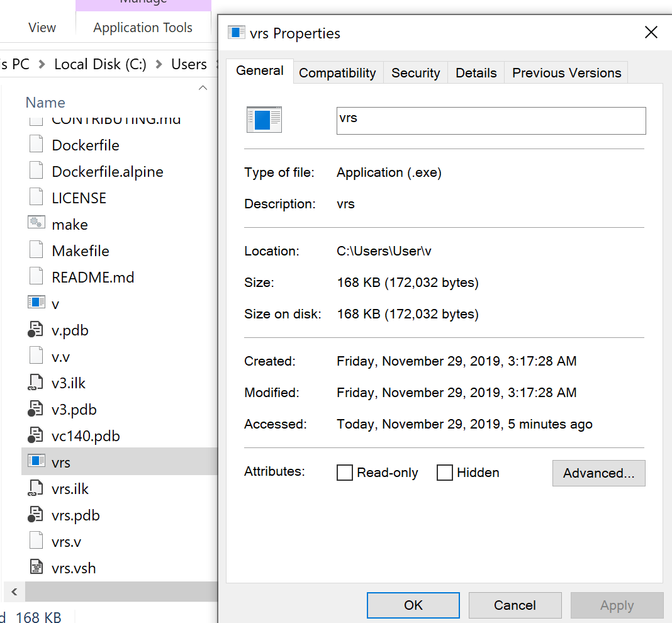672x623 pixels.
Task: Select the LICENSE file name
Action: point(79,198)
